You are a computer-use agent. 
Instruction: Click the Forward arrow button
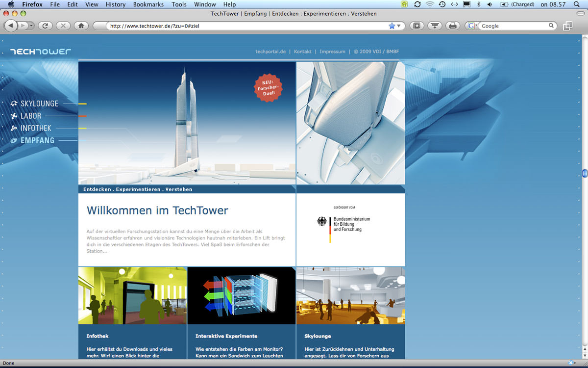[22, 26]
